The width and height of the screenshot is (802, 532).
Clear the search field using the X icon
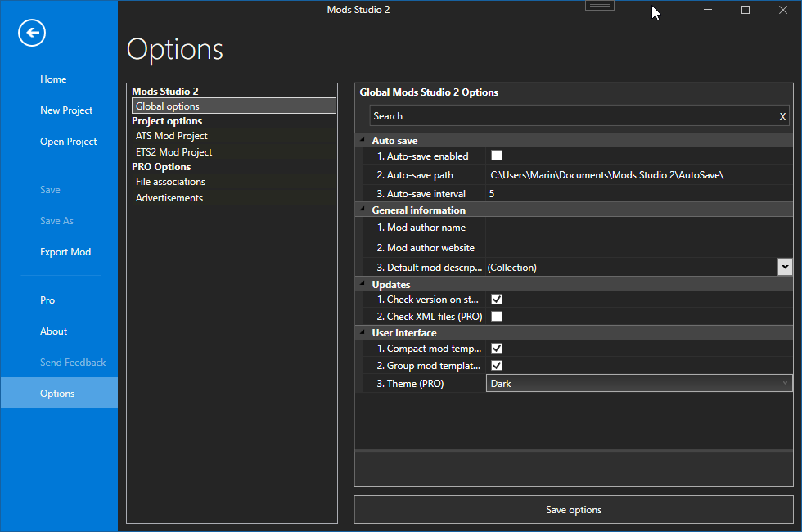pyautogui.click(x=782, y=115)
